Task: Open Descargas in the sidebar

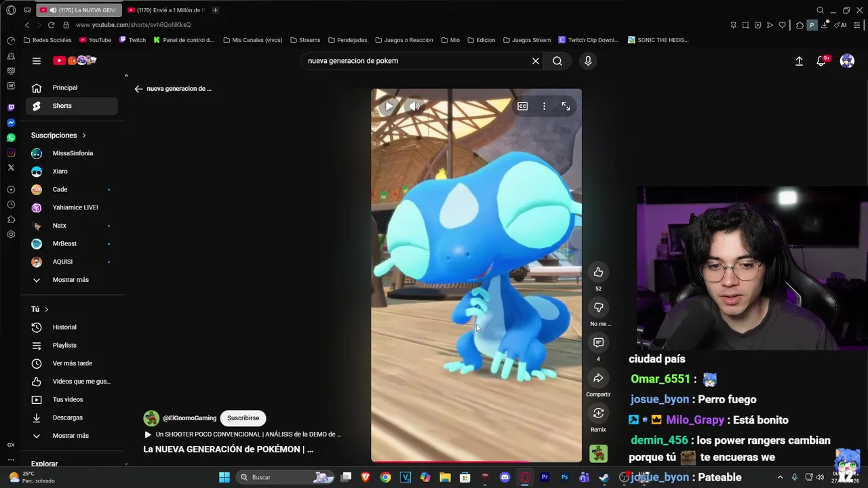Action: [72, 418]
